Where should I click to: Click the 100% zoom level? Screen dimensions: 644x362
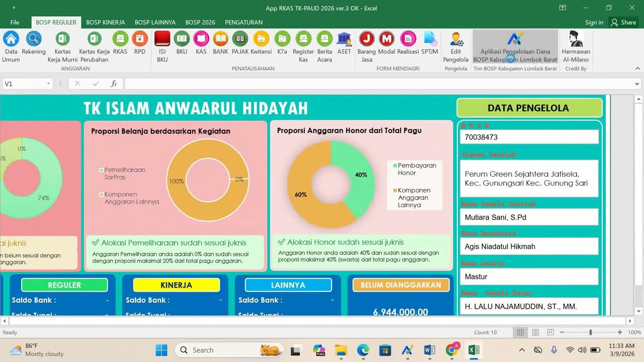click(634, 332)
